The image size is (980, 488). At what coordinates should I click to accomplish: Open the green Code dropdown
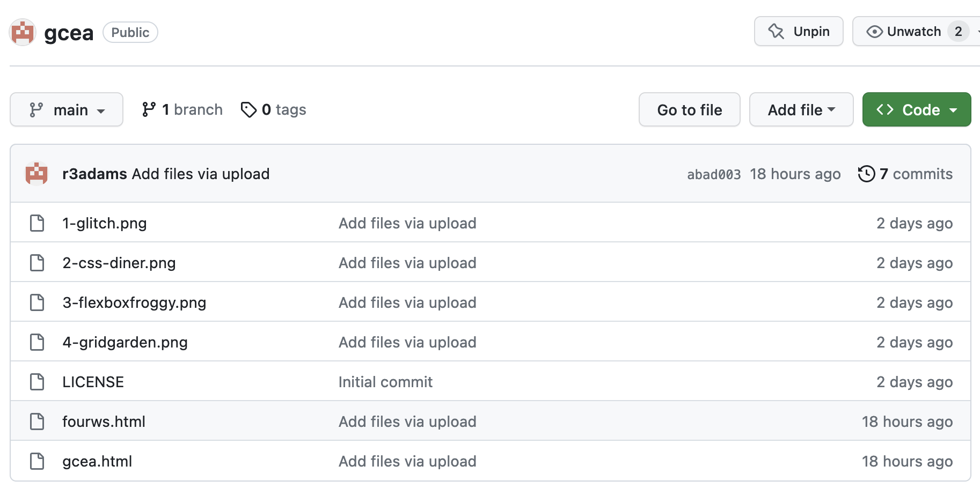(917, 110)
